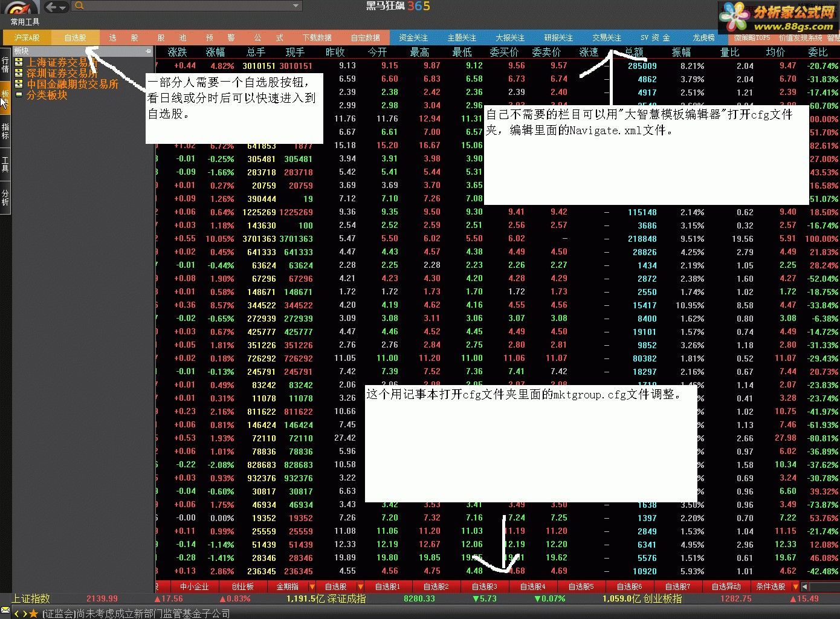Switch to the 分析 vertical side tab

[5, 197]
